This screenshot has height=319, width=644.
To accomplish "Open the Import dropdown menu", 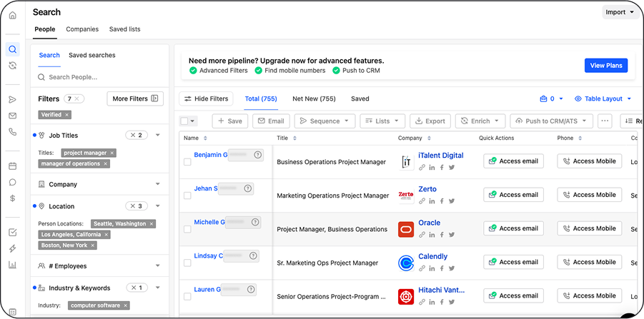I will click(x=619, y=12).
